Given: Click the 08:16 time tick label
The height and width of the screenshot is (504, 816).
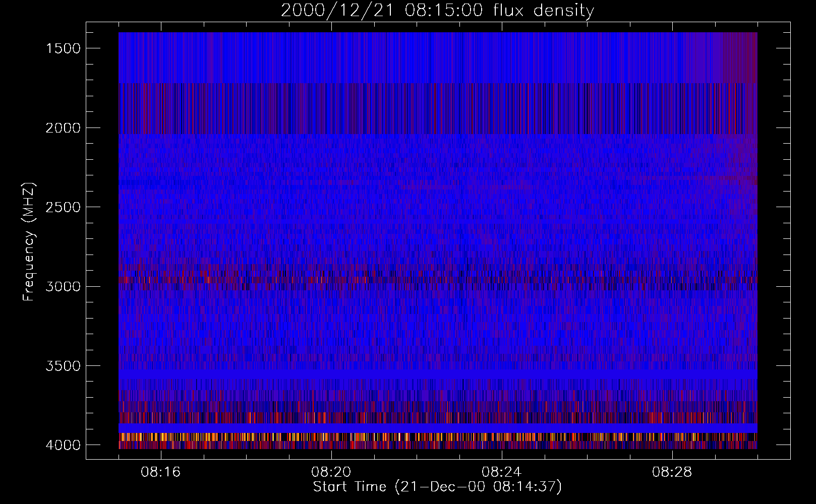Looking at the screenshot, I should coord(161,472).
